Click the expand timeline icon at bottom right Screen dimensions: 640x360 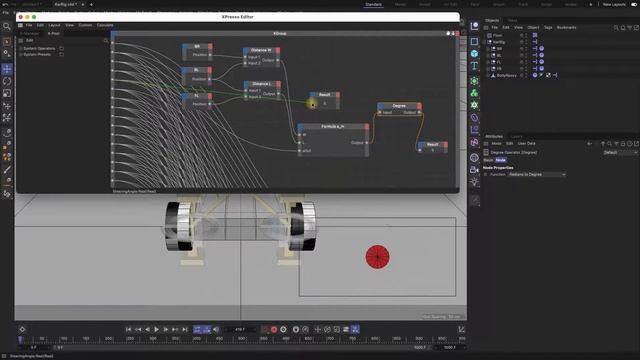click(461, 329)
